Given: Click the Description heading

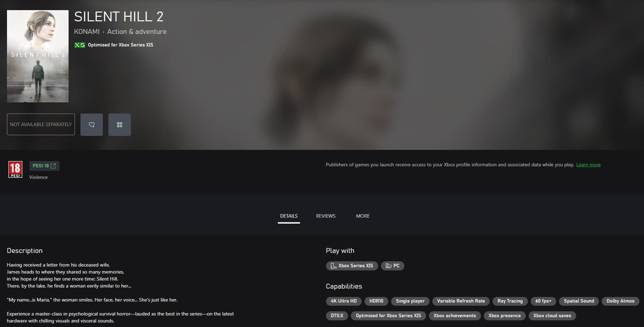Looking at the screenshot, I should pos(24,250).
